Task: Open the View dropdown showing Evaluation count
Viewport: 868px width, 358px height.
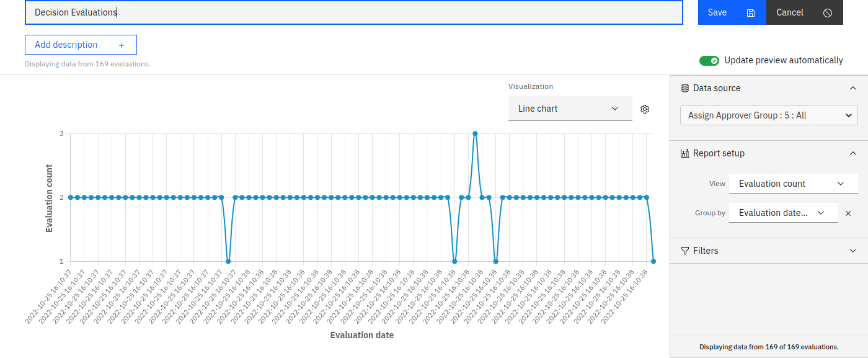Action: point(793,183)
